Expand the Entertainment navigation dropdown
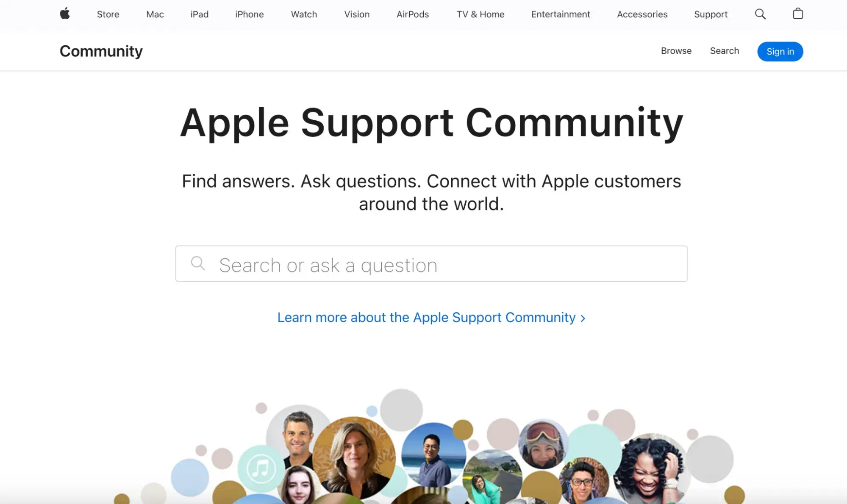 pos(560,14)
